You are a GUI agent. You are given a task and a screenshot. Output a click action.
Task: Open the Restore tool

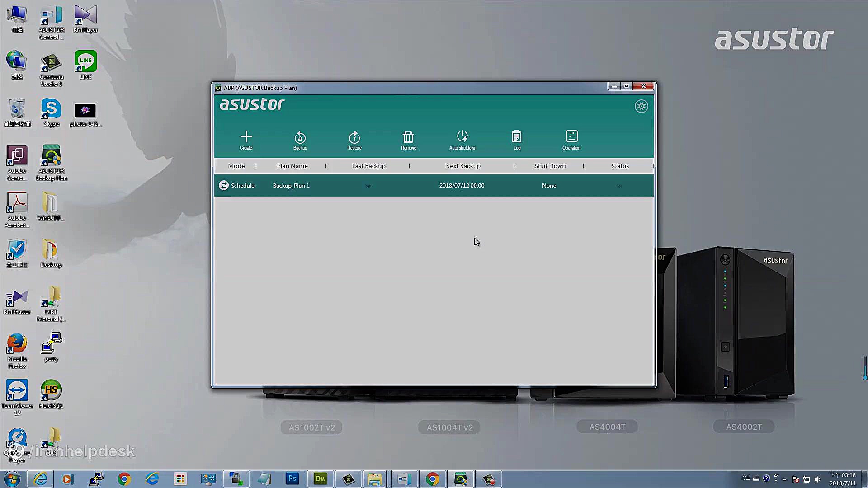354,140
